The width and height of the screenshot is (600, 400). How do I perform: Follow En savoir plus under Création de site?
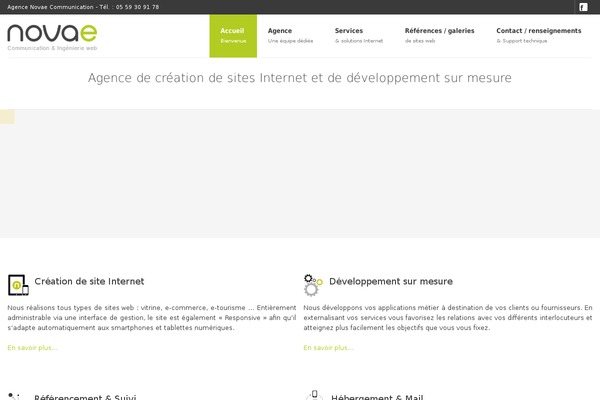click(x=33, y=348)
